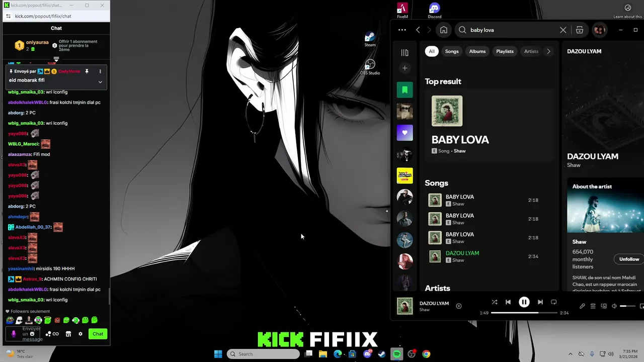Adjust the Spotify volume slider
Image resolution: width=644 pixels, height=362 pixels.
[627, 306]
